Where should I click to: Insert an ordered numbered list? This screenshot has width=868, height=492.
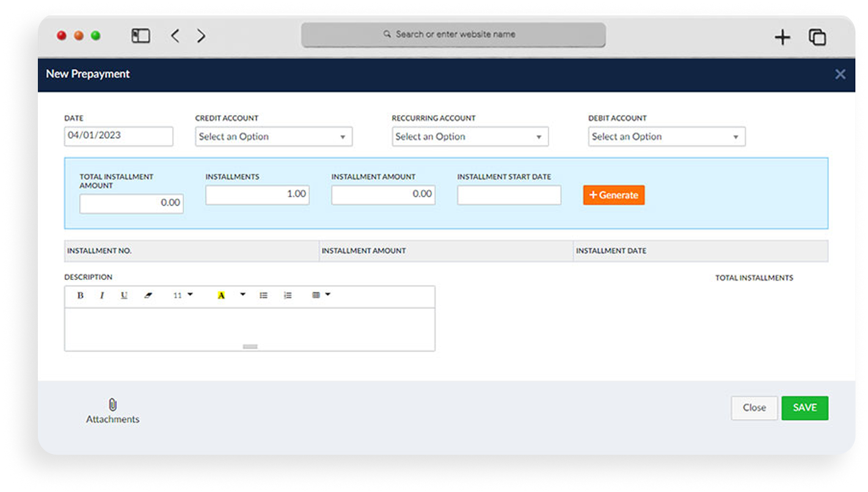point(288,296)
